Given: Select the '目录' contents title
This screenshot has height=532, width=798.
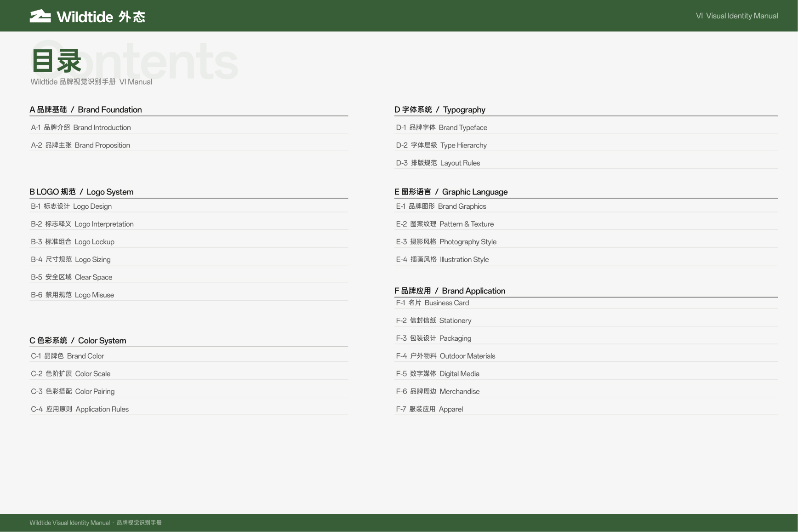Looking at the screenshot, I should 57,61.
